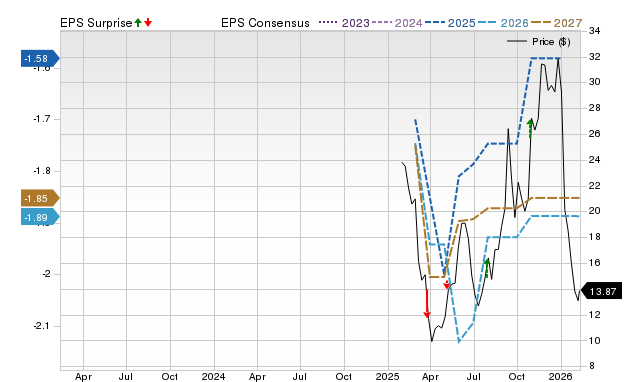Click the 2026 x-axis label
Screen dimensions: 640x382
[561, 376]
